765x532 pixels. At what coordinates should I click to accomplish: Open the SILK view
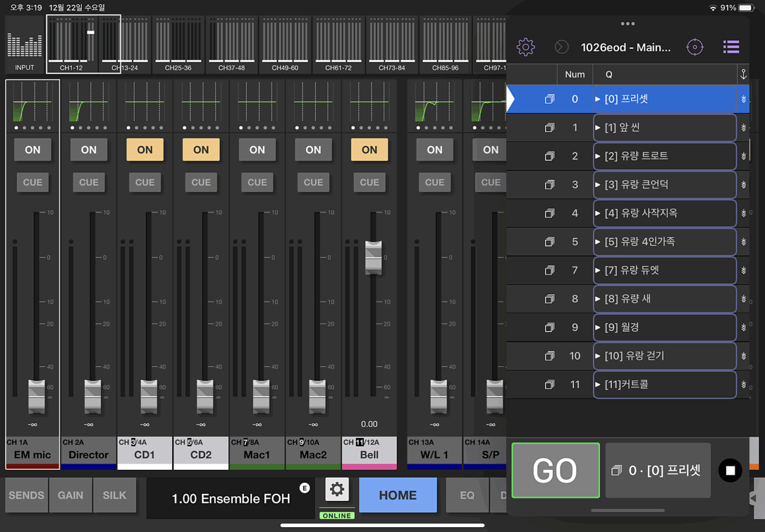(x=115, y=495)
